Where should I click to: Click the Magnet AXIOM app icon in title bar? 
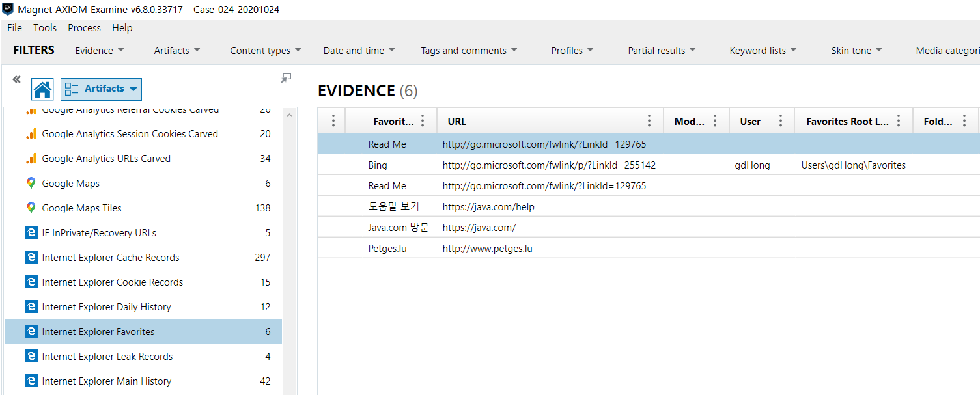(x=8, y=9)
